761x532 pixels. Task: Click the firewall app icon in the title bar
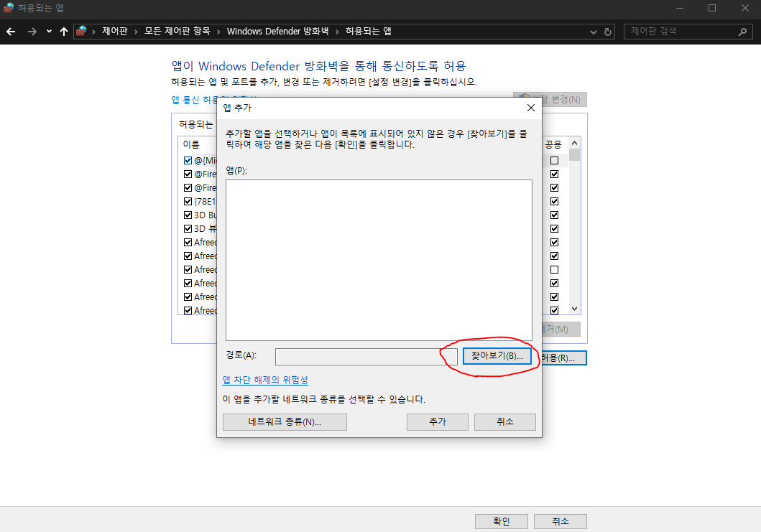pos(7,8)
